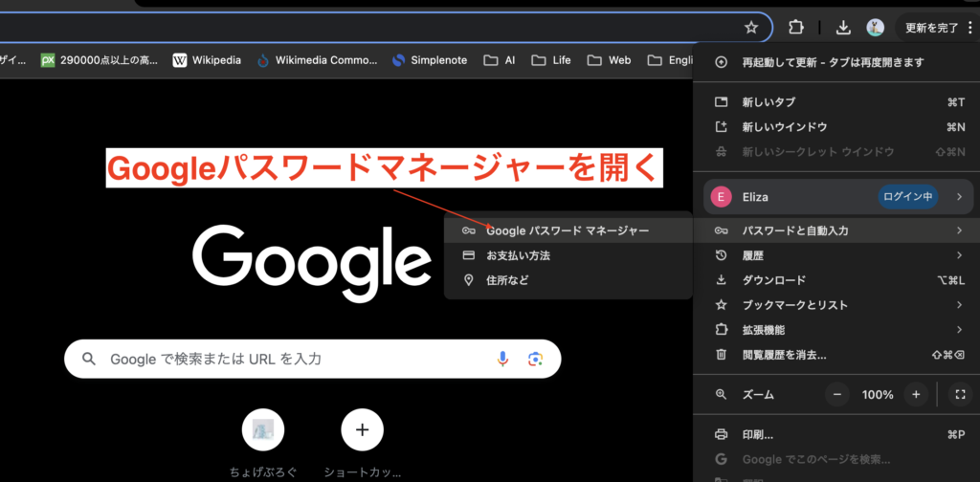Click the Google search or URL field
The height and width of the screenshot is (482, 980).
pos(313,359)
